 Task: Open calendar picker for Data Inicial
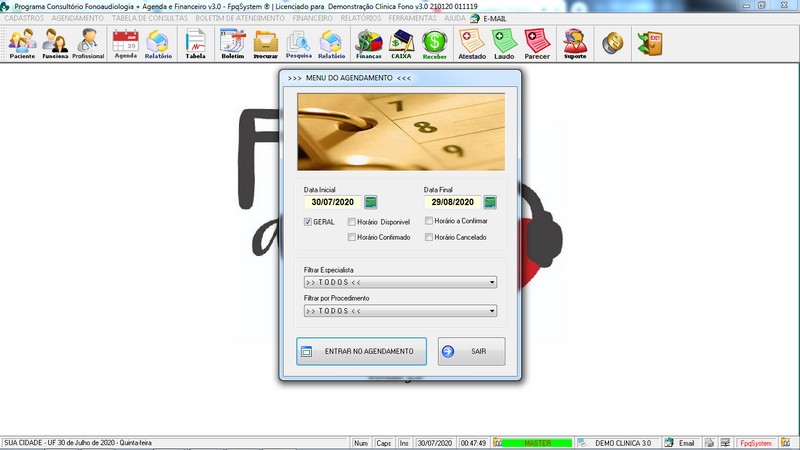click(370, 202)
